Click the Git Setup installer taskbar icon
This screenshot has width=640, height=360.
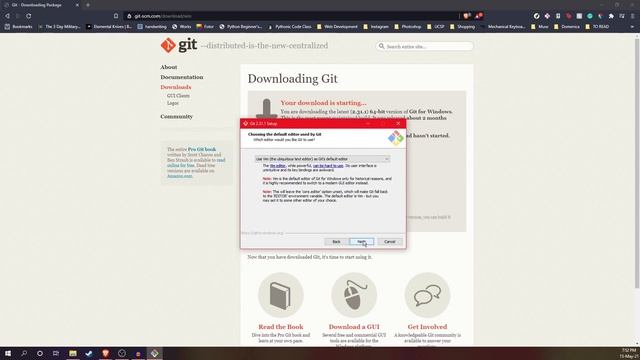[154, 353]
